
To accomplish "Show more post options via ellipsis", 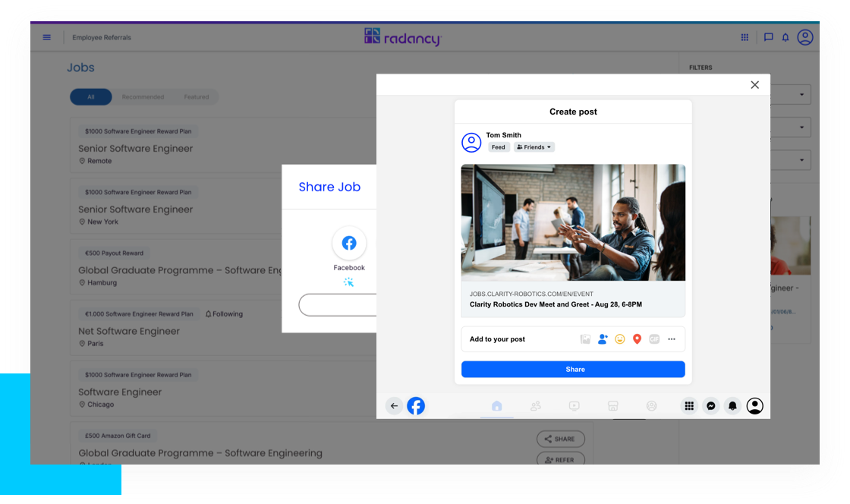I will (x=672, y=339).
